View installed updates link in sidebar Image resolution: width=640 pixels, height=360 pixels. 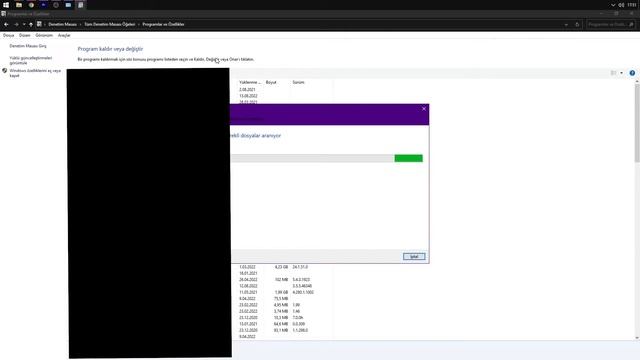coord(31,60)
